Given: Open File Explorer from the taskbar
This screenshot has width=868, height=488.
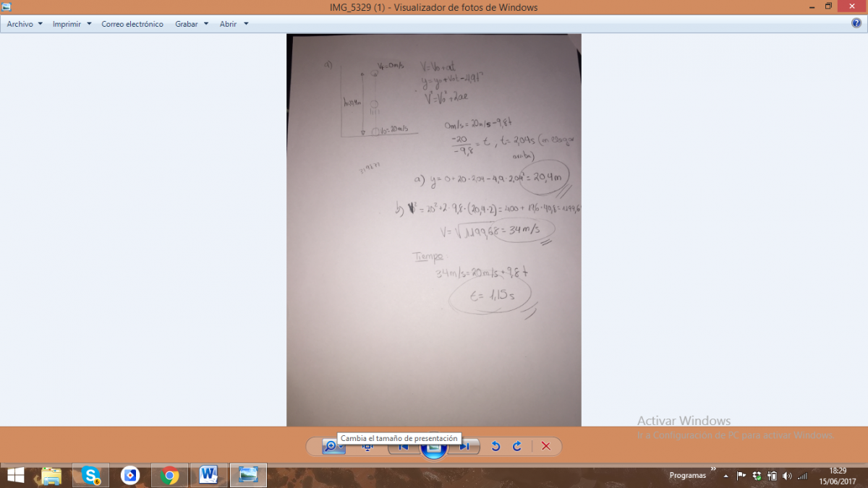Looking at the screenshot, I should coord(51,475).
